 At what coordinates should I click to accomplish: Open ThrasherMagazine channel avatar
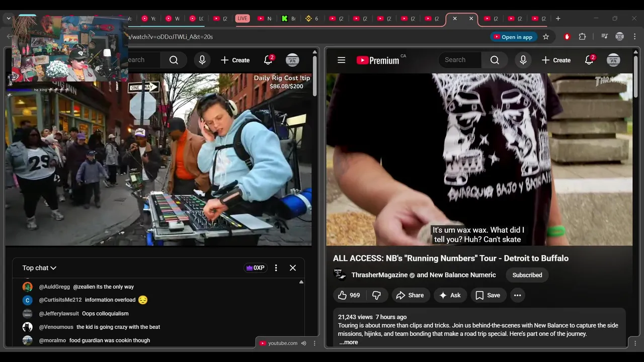(340, 275)
